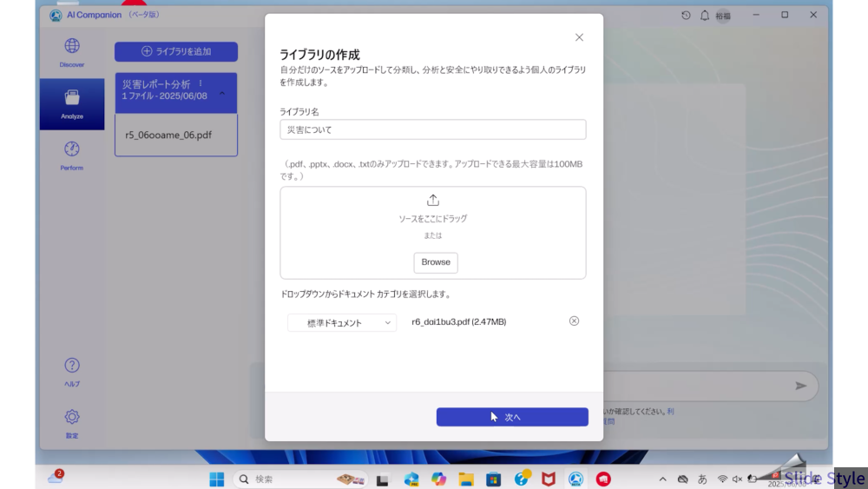Open the Windows Start button on taskbar
Image resolution: width=868 pixels, height=489 pixels.
217,479
